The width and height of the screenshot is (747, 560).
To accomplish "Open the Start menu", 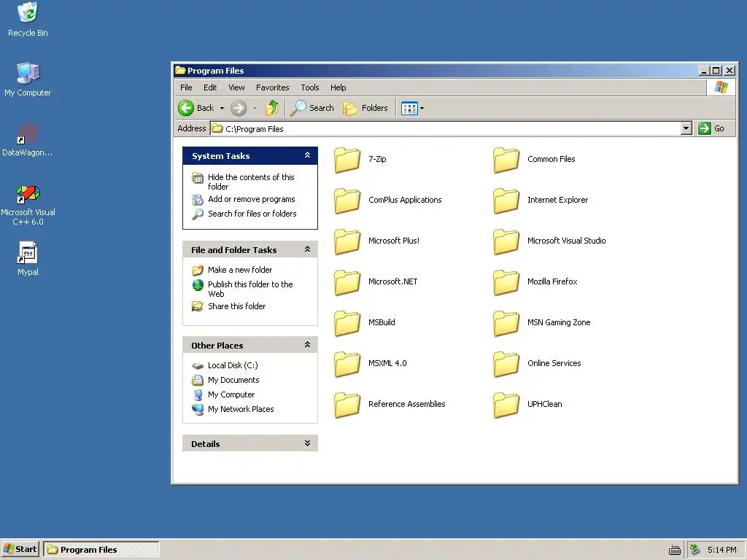I will [x=20, y=549].
